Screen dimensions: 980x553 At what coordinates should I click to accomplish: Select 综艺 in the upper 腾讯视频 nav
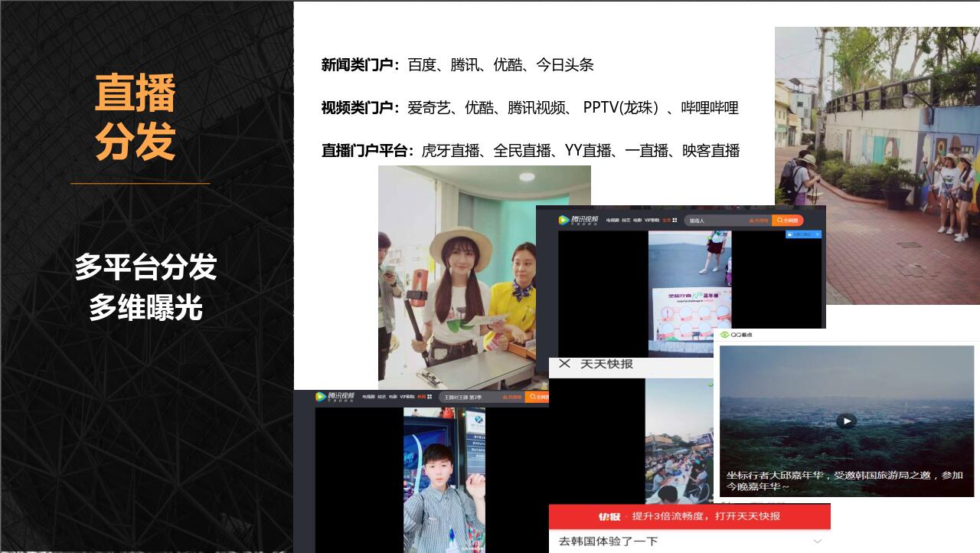click(x=626, y=220)
